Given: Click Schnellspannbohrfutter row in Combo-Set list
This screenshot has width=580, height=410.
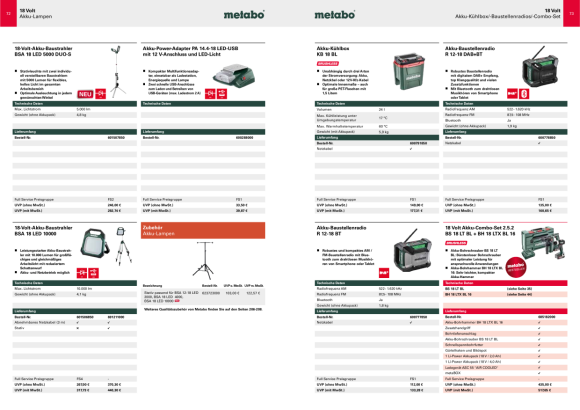Looking at the screenshot, I should (505, 345).
